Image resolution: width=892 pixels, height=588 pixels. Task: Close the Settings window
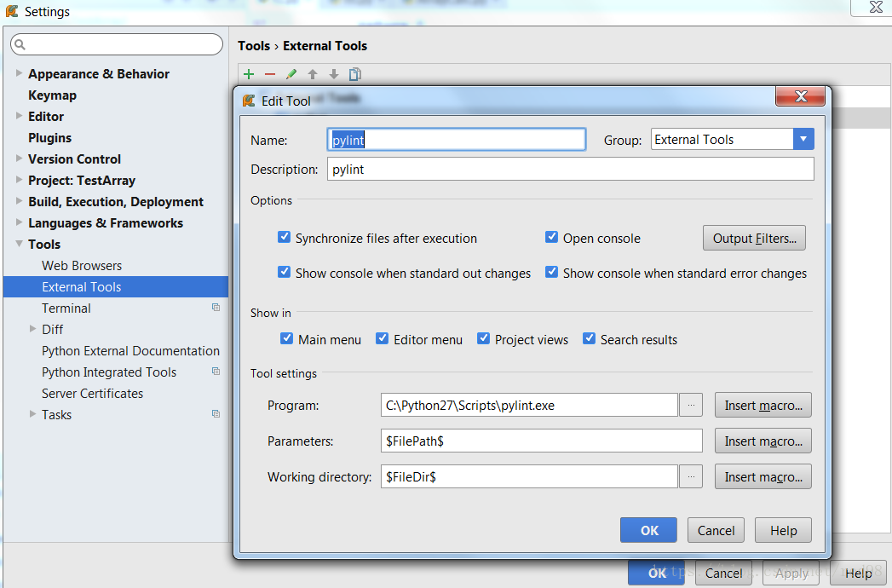click(876, 7)
